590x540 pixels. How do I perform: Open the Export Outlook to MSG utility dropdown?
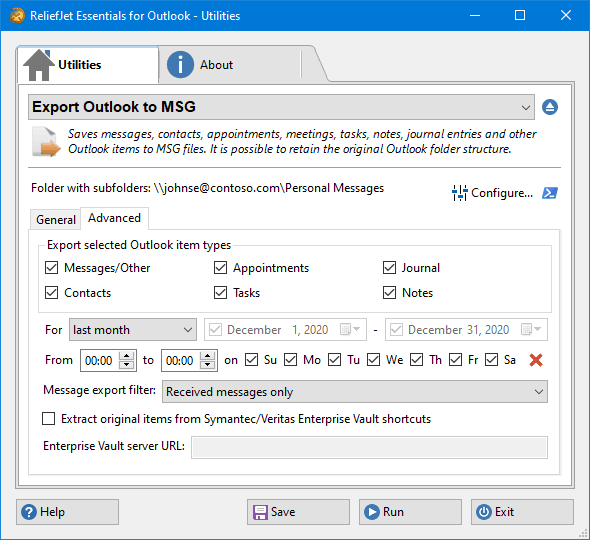pos(281,107)
